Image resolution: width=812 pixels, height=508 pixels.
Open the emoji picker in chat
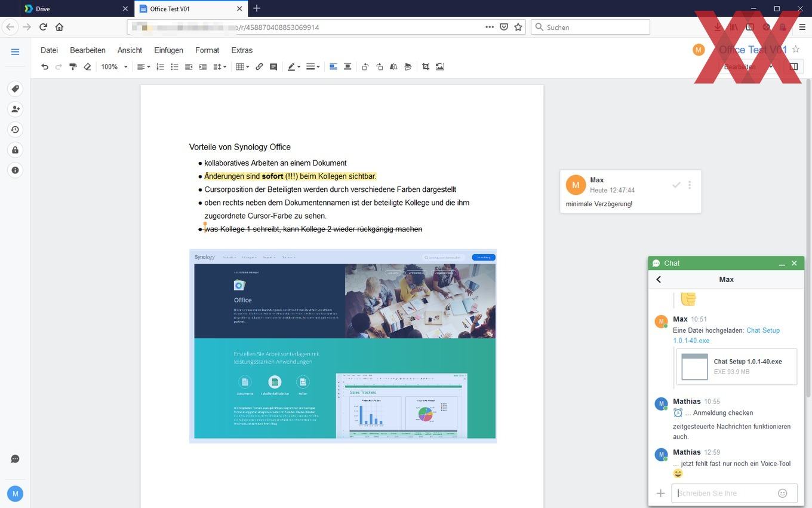(x=783, y=493)
